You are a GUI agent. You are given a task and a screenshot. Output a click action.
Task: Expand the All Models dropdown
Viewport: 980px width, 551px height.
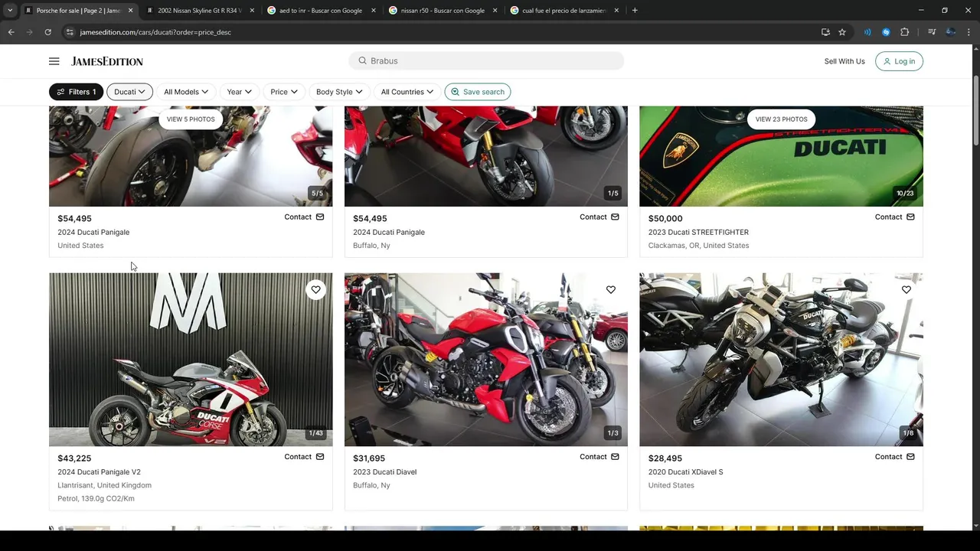pyautogui.click(x=186, y=92)
